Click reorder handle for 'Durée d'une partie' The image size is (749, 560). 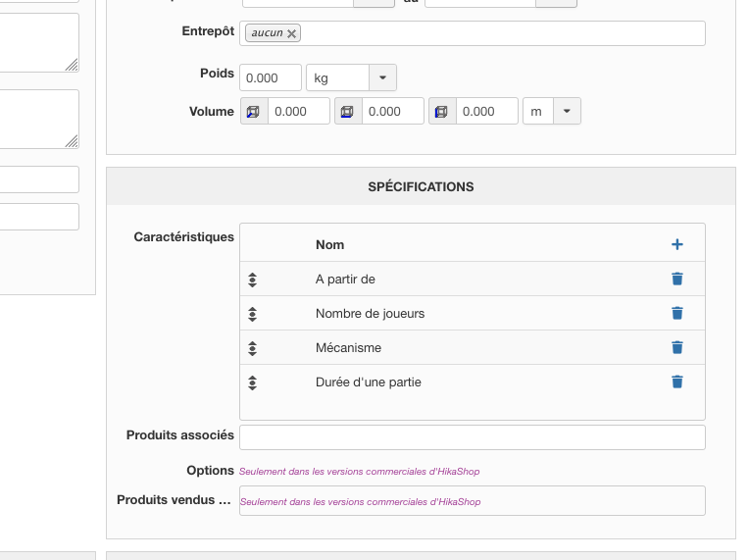pos(253,382)
